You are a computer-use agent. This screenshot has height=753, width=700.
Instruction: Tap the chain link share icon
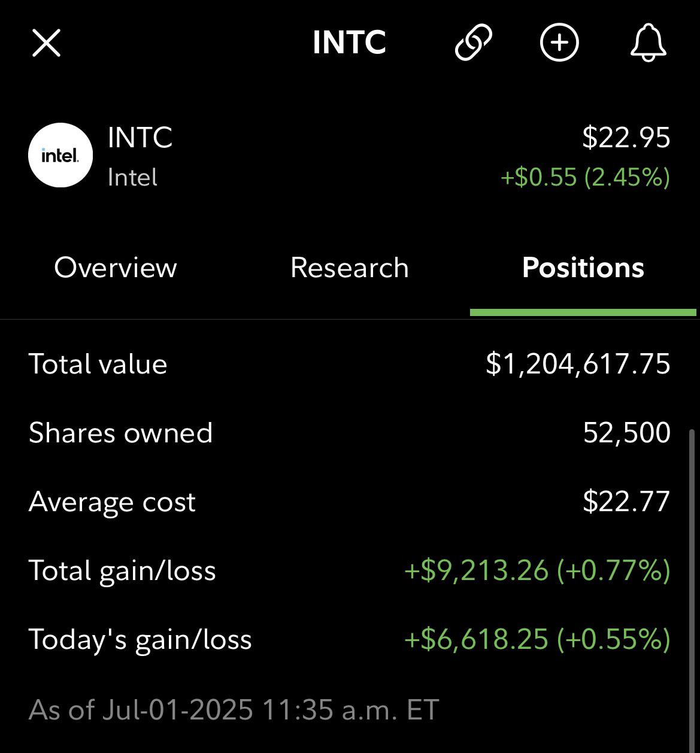point(473,42)
